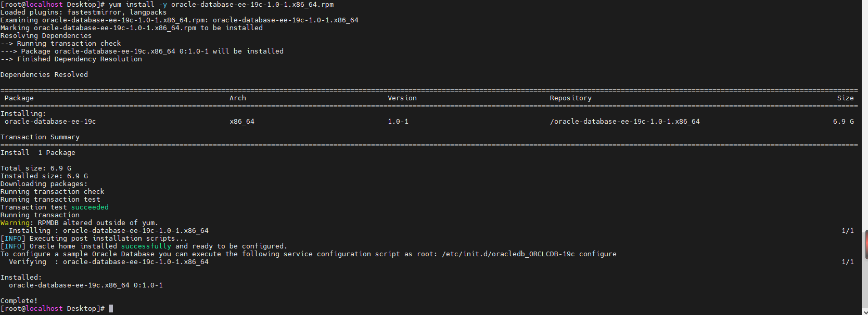868x315 pixels.
Task: Click the '1.0-1' version value
Action: pos(398,122)
